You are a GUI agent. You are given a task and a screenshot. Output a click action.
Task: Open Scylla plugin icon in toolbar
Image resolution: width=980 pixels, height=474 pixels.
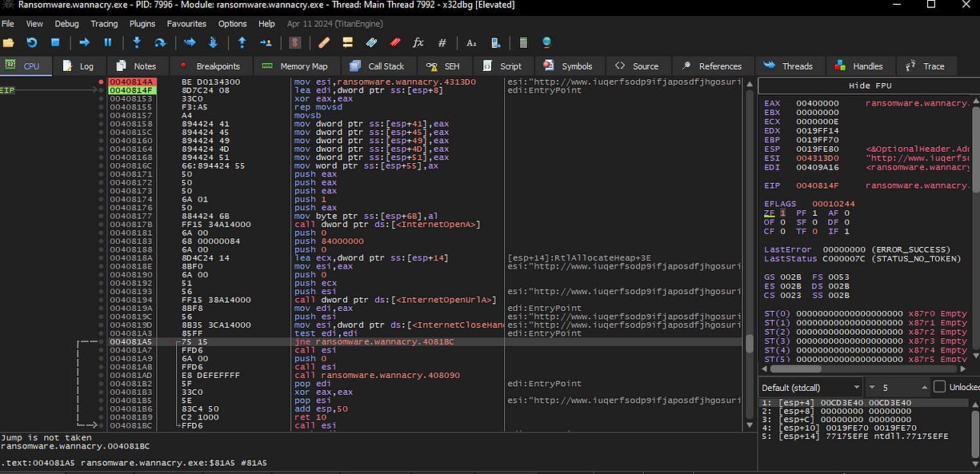point(295,42)
